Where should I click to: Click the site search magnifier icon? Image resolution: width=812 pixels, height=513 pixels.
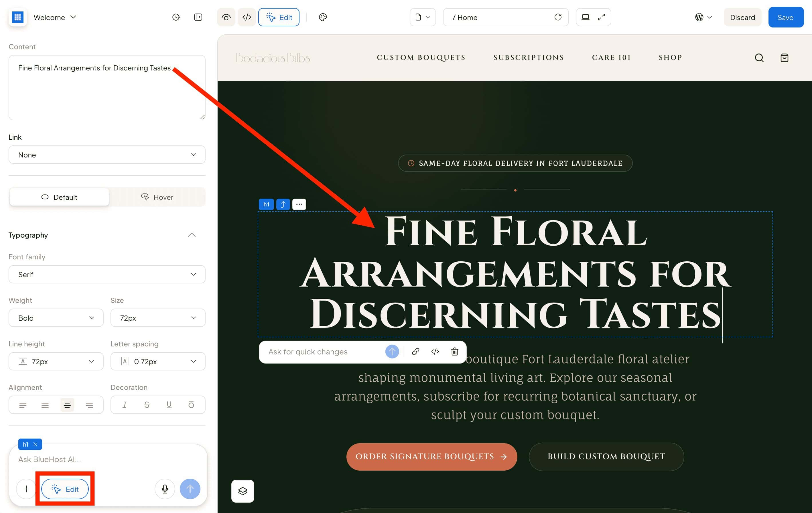point(759,58)
